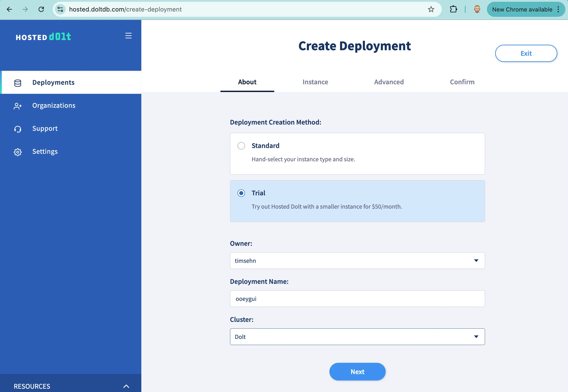Select the Deployments database icon

pos(18,83)
